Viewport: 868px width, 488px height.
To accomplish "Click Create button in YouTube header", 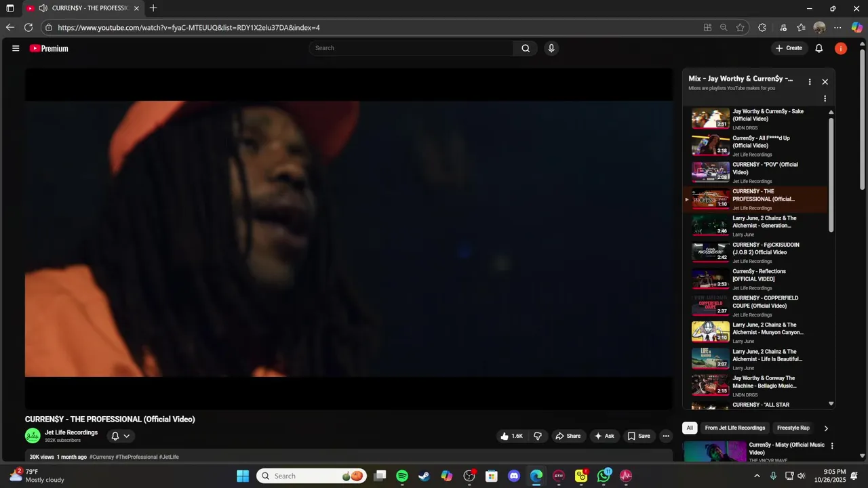I will point(789,48).
